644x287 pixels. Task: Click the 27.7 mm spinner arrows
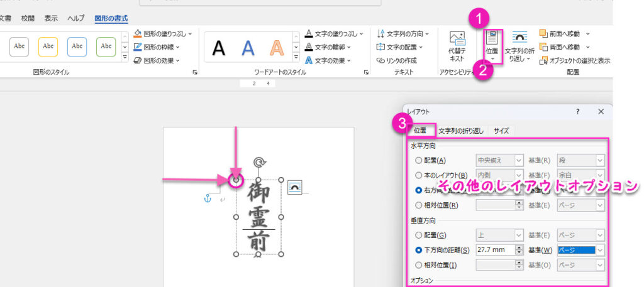click(520, 250)
